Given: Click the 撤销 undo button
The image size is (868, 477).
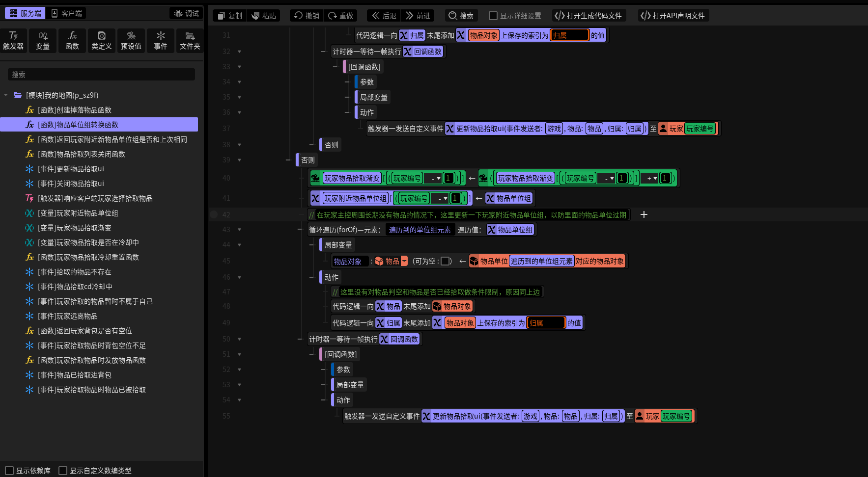Looking at the screenshot, I should click(x=307, y=16).
